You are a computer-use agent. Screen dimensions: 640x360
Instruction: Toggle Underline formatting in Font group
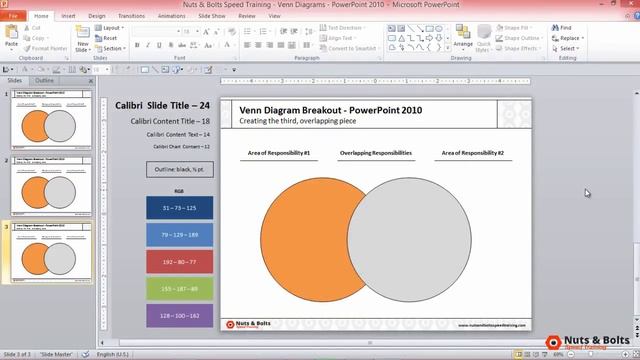coord(159,45)
